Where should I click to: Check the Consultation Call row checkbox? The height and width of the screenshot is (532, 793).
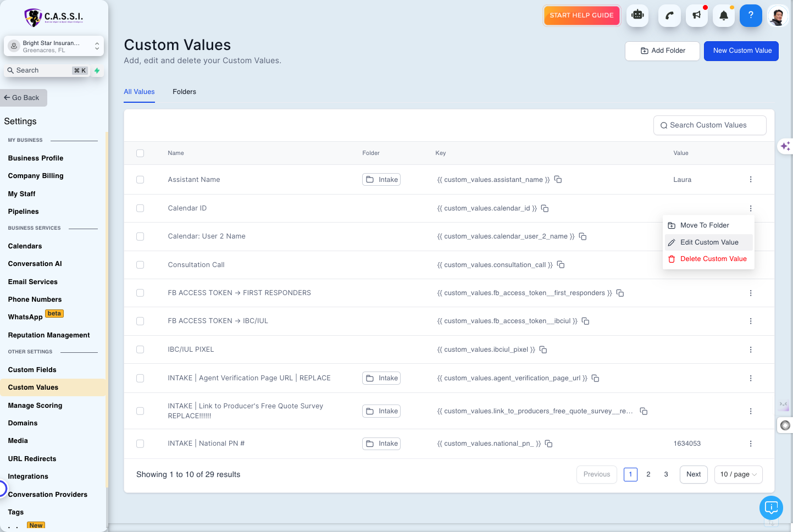pos(140,265)
